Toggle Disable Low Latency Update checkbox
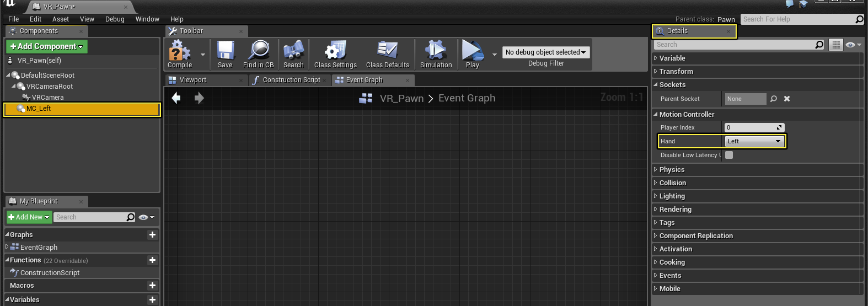The width and height of the screenshot is (868, 306). [729, 155]
